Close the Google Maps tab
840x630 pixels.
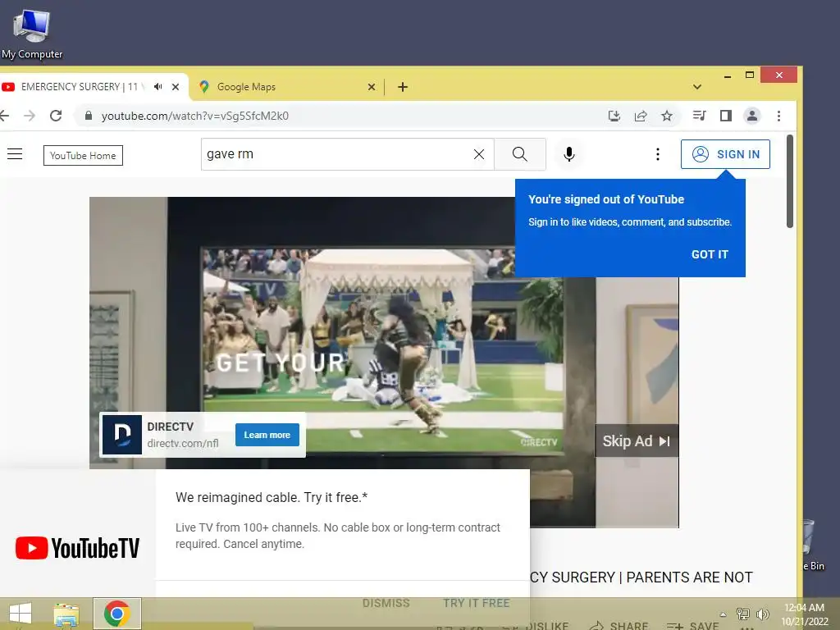(372, 87)
